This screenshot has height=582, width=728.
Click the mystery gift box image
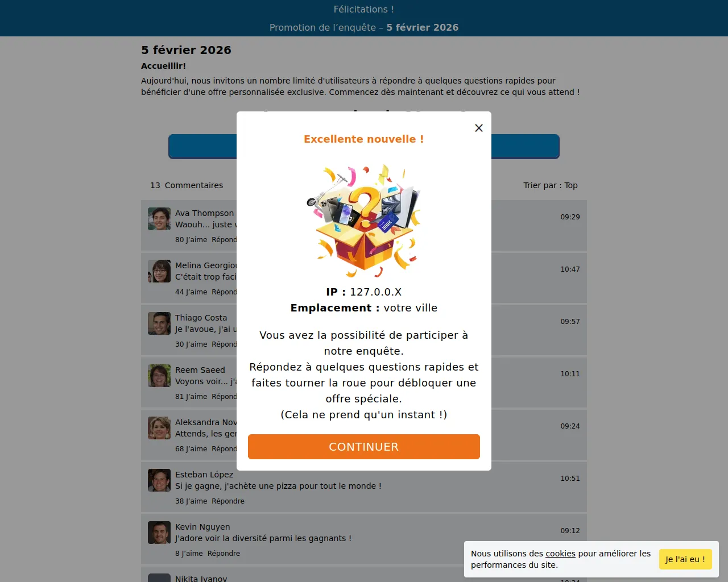364,221
